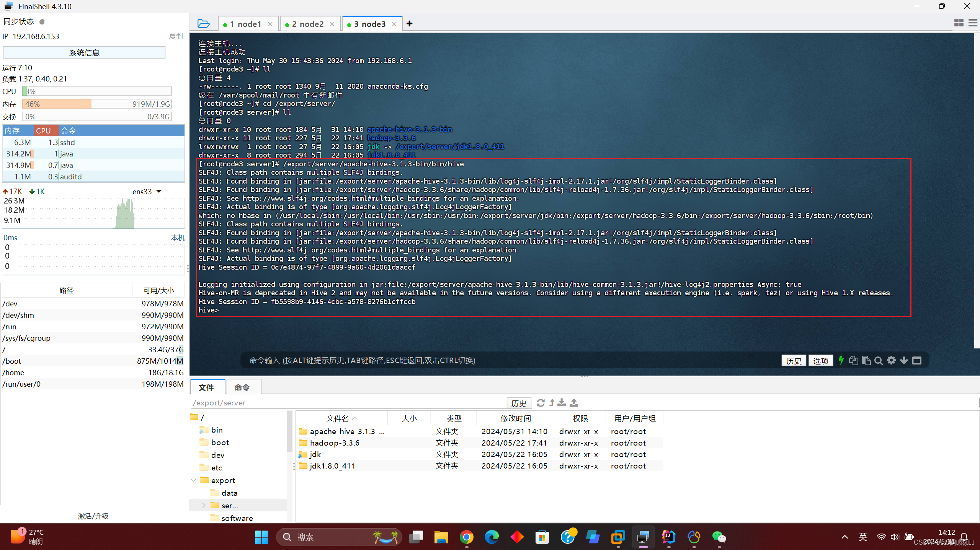Open the connection manager folder icon

click(x=203, y=24)
